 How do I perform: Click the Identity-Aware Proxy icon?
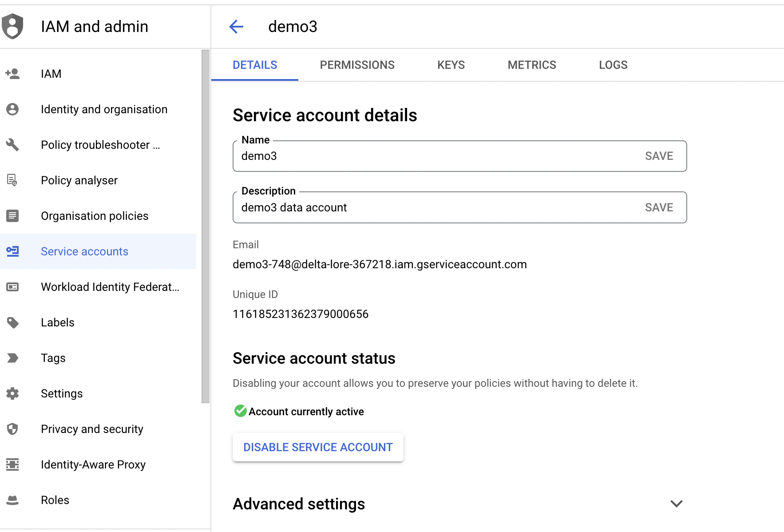tap(12, 465)
